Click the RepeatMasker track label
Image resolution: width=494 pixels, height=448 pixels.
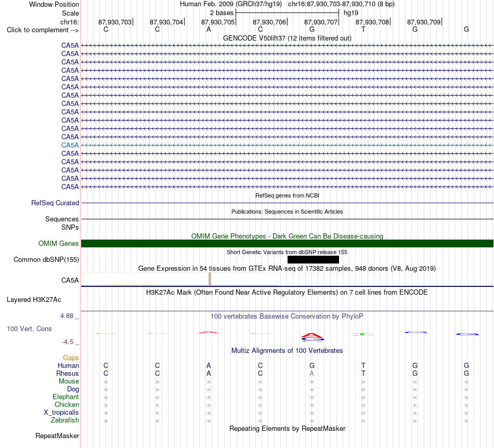[57, 436]
